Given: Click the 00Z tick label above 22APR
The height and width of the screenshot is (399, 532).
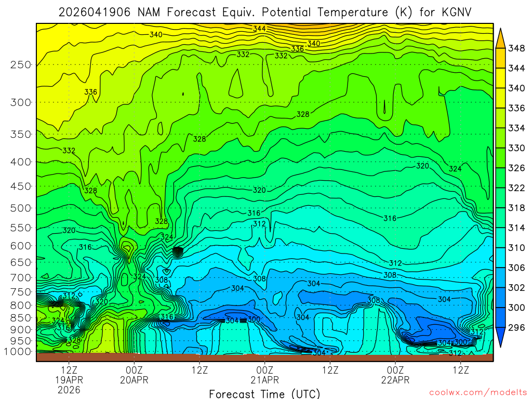Looking at the screenshot, I should [395, 370].
